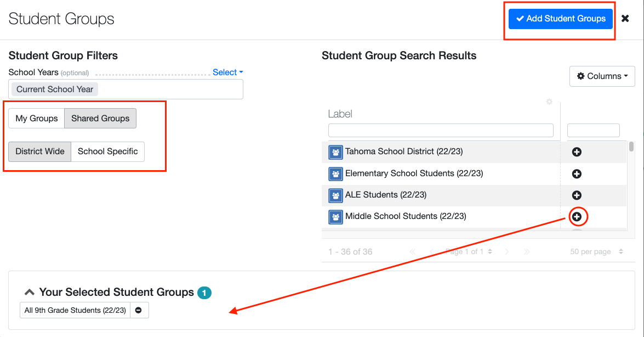Click the Add Student Groups button
The width and height of the screenshot is (644, 337).
560,19
